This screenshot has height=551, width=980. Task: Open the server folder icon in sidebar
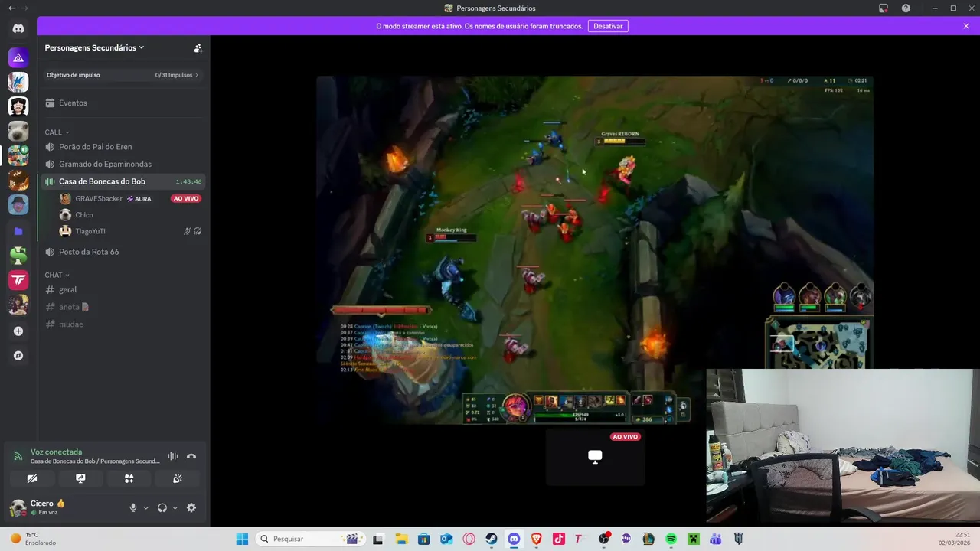[18, 230]
